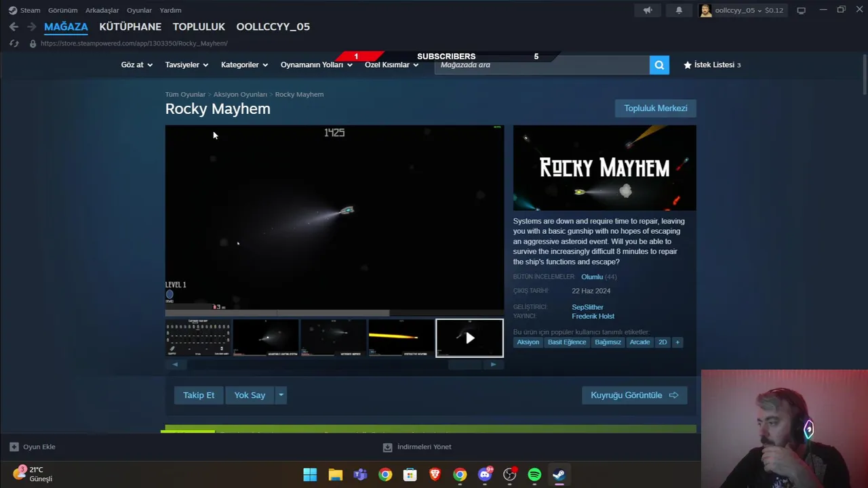Click the forward navigation arrow
This screenshot has width=868, height=488.
point(31,26)
